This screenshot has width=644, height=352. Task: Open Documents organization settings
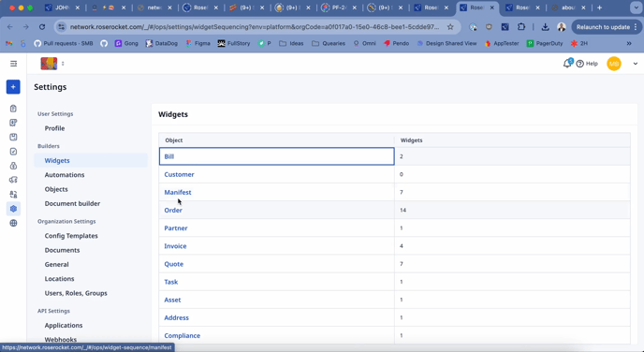click(x=62, y=250)
